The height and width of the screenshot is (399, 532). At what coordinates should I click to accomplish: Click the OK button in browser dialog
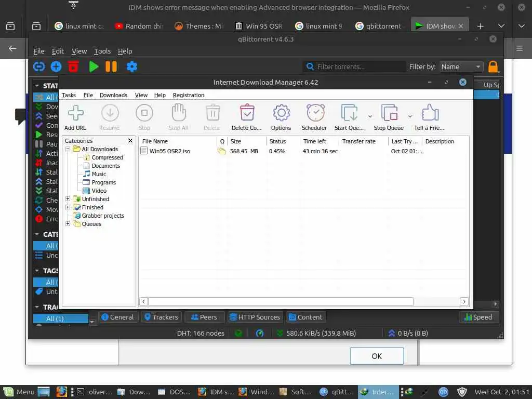click(377, 356)
